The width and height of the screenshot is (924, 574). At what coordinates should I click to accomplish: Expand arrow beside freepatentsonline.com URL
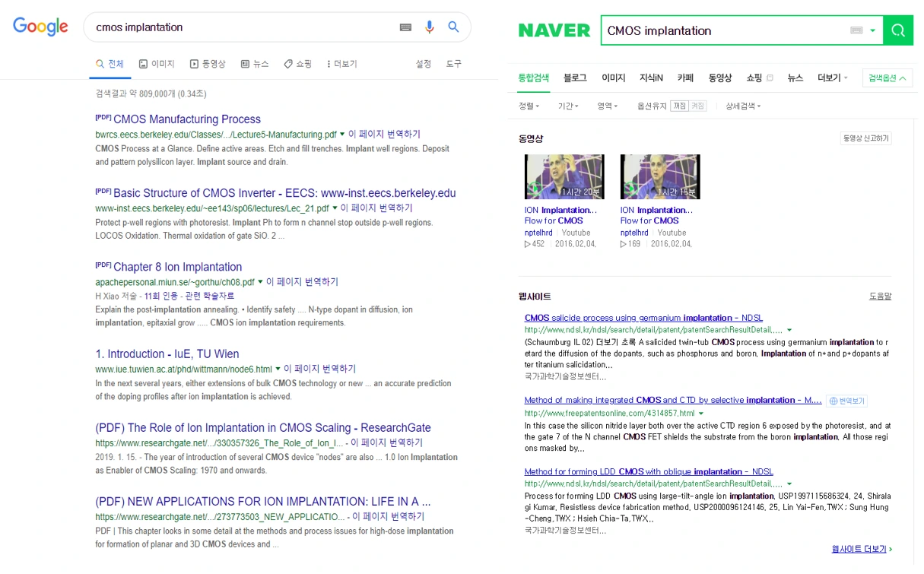(x=701, y=414)
